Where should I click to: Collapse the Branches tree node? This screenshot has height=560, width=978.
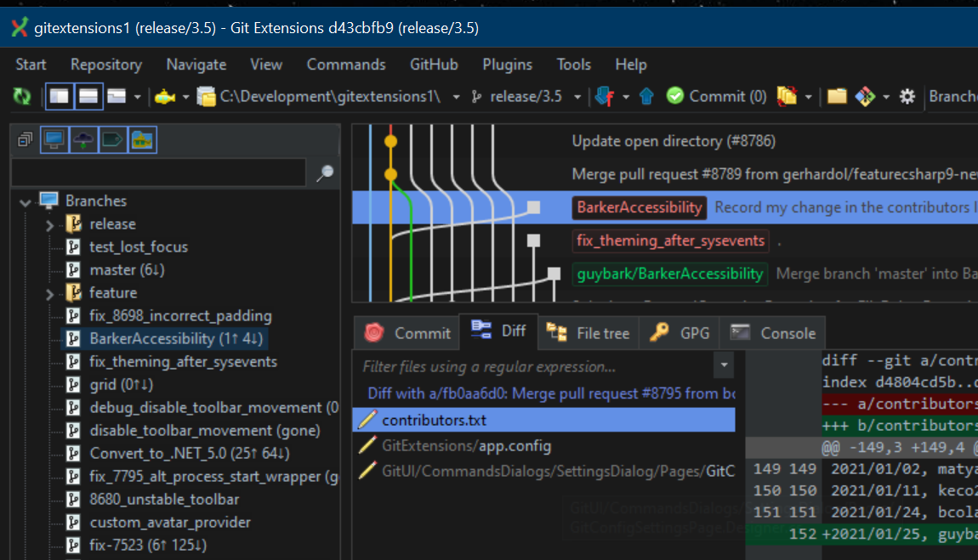click(25, 202)
